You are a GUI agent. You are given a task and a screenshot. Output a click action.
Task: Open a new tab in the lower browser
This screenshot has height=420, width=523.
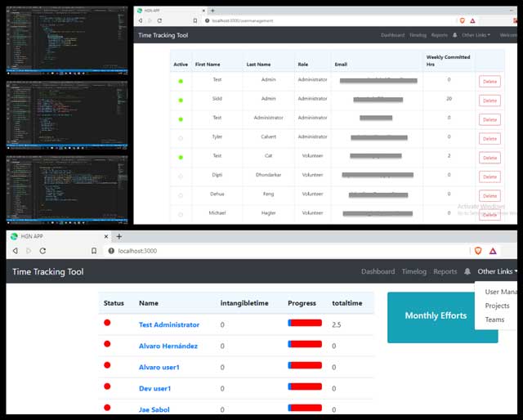point(118,236)
